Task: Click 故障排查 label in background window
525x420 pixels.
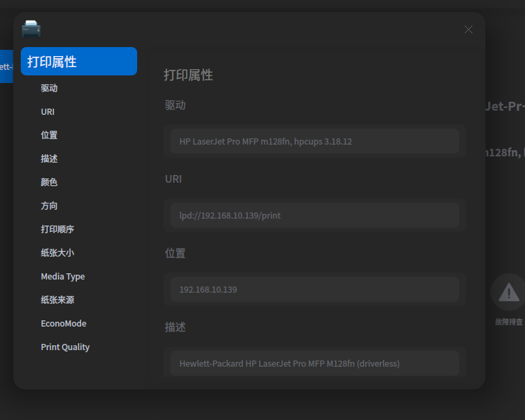Action: pos(509,322)
